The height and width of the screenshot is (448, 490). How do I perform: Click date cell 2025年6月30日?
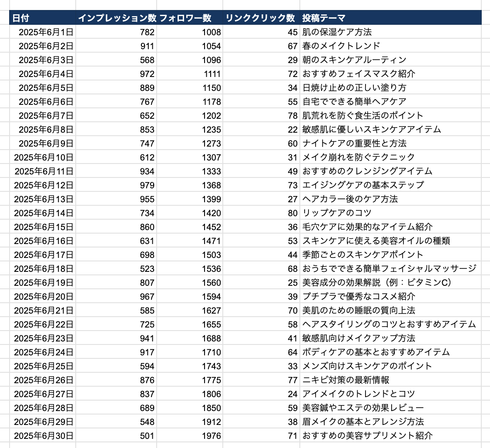(x=43, y=435)
